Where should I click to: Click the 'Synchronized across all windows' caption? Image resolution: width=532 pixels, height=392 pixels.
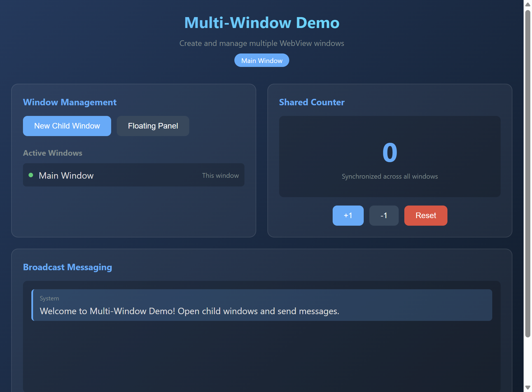pos(390,176)
